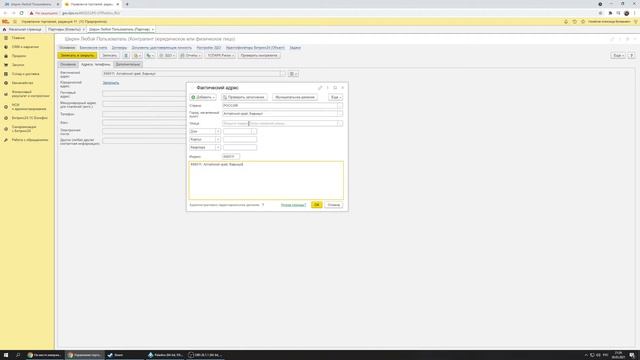Switch to the Основное form tab
Image resolution: width=640 pixels, height=360 pixels.
[x=68, y=64]
